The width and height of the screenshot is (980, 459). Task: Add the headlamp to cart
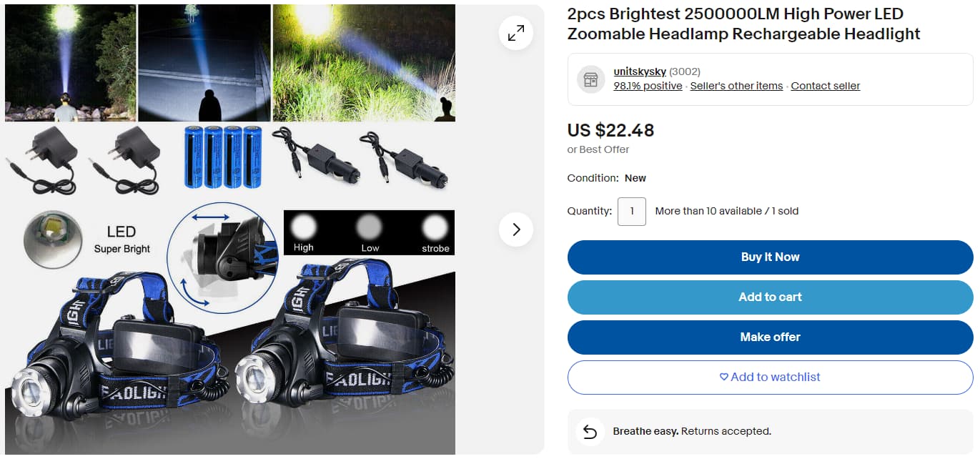(771, 297)
